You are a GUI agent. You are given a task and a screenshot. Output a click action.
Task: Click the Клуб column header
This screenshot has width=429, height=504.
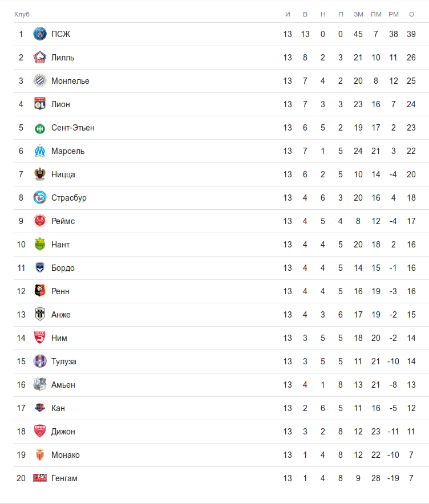(x=22, y=14)
